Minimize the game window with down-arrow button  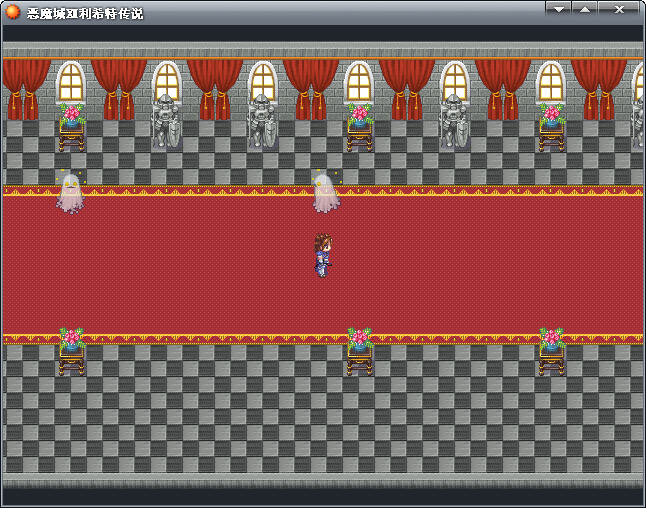(x=559, y=9)
